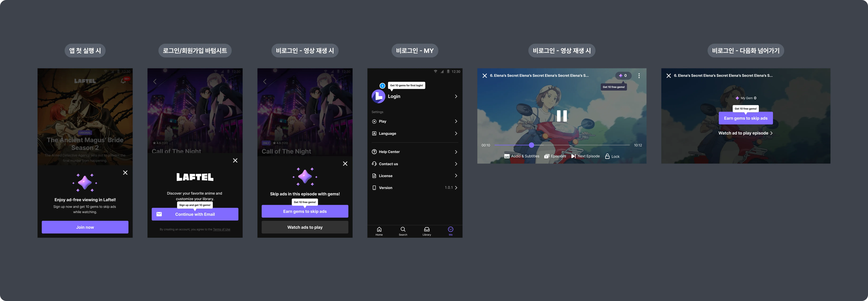Image resolution: width=868 pixels, height=301 pixels.
Task: Switch to Me tab
Action: pyautogui.click(x=451, y=232)
